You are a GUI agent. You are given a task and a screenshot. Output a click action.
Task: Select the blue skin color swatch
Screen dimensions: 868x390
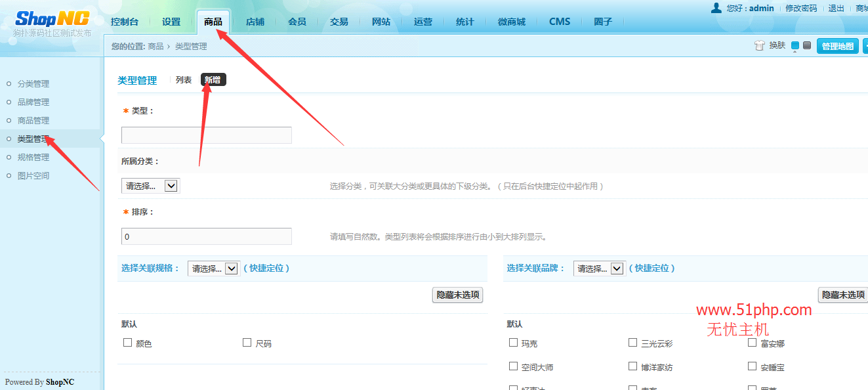click(795, 46)
